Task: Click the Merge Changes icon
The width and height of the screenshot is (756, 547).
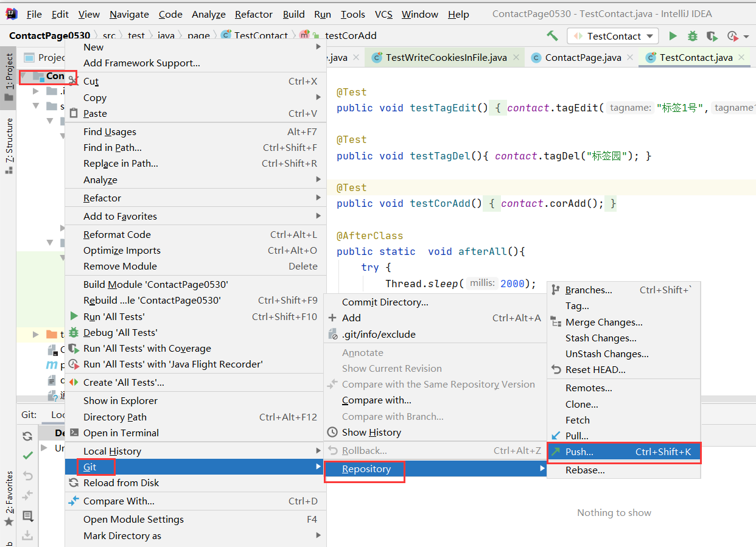Action: pyautogui.click(x=555, y=322)
